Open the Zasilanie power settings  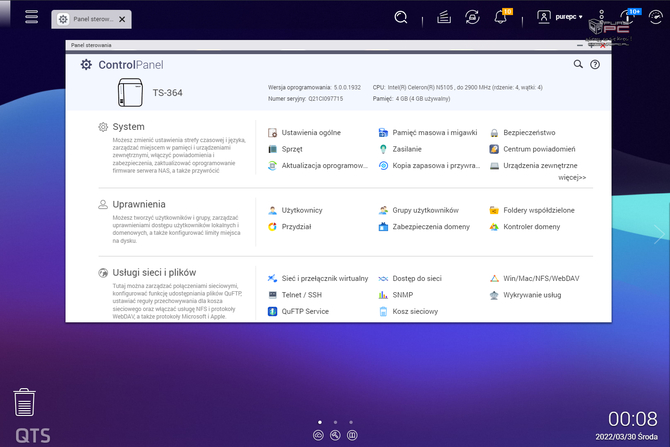point(400,149)
